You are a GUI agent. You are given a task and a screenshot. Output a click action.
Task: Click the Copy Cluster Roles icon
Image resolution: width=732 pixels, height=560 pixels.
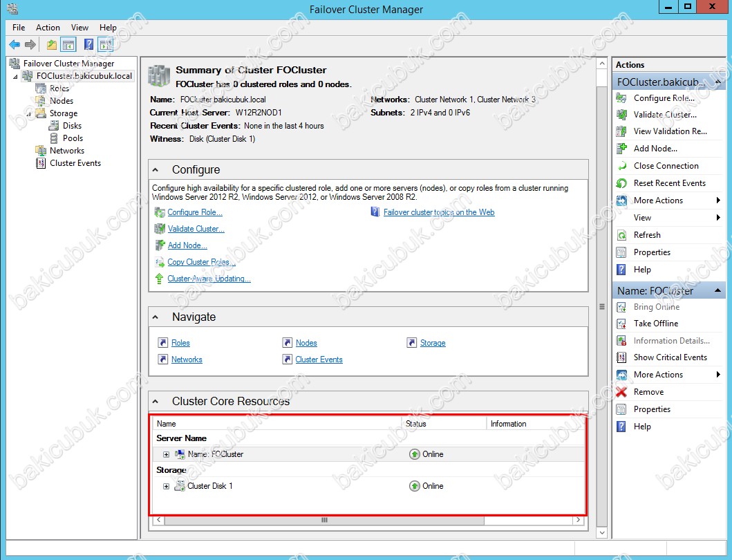pyautogui.click(x=160, y=262)
